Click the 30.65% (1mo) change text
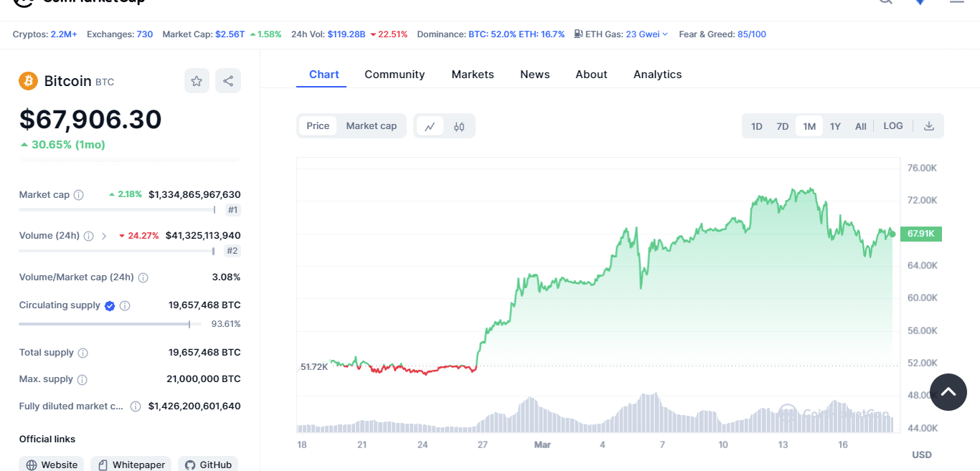 pos(63,145)
